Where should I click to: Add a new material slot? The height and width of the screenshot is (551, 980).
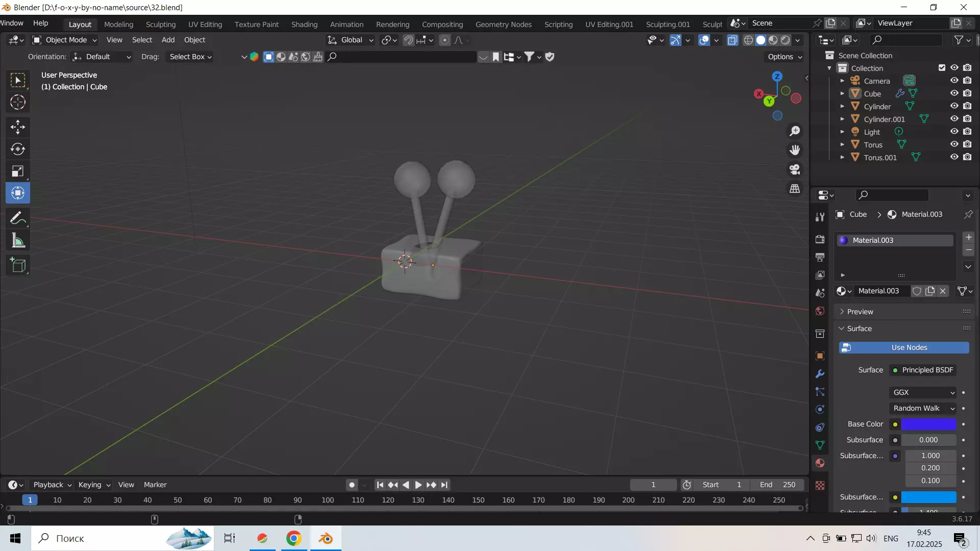pyautogui.click(x=968, y=237)
